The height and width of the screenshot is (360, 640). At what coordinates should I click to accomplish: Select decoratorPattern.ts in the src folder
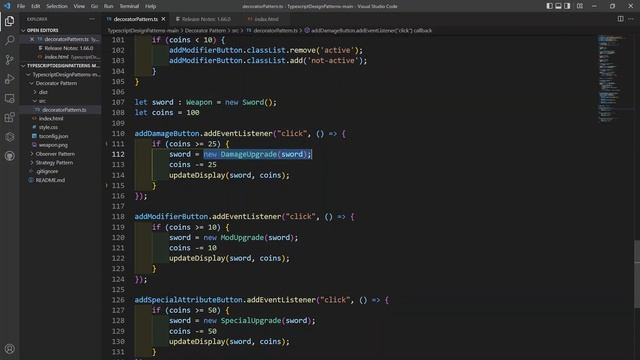click(64, 110)
